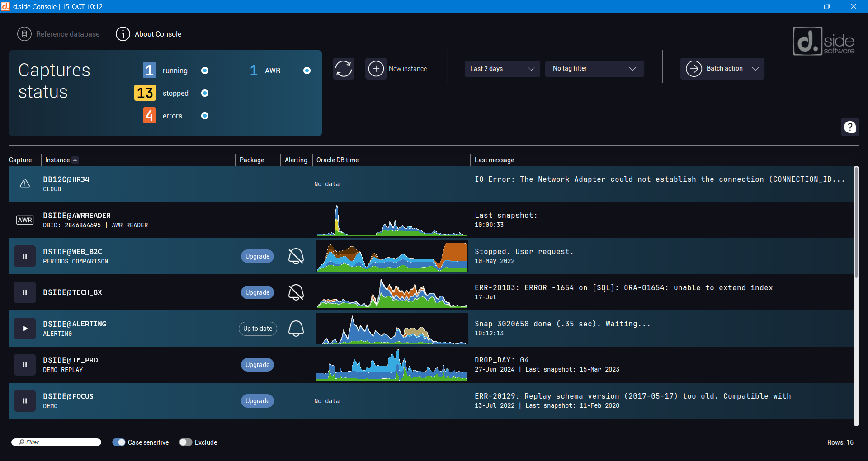Click the Package column header

click(252, 160)
